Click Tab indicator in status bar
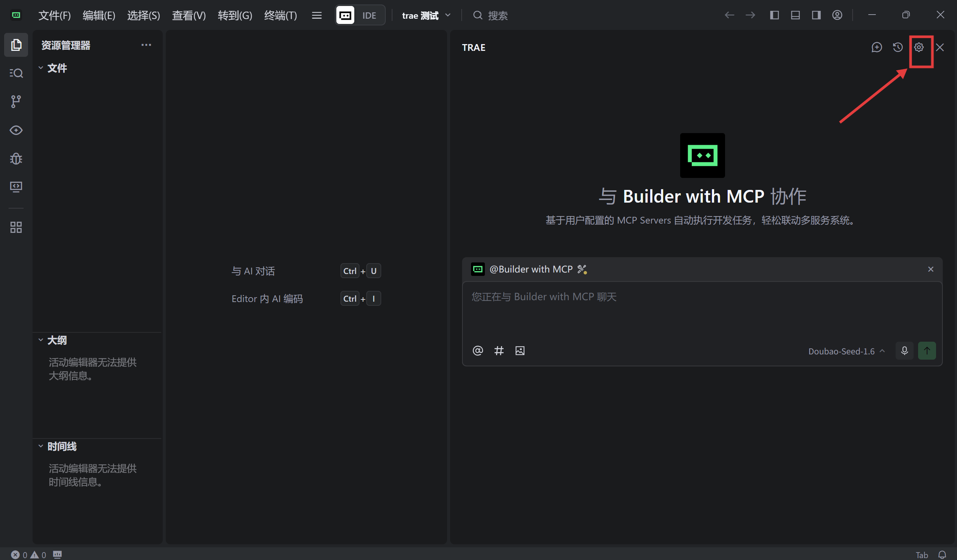The image size is (957, 560). (922, 555)
